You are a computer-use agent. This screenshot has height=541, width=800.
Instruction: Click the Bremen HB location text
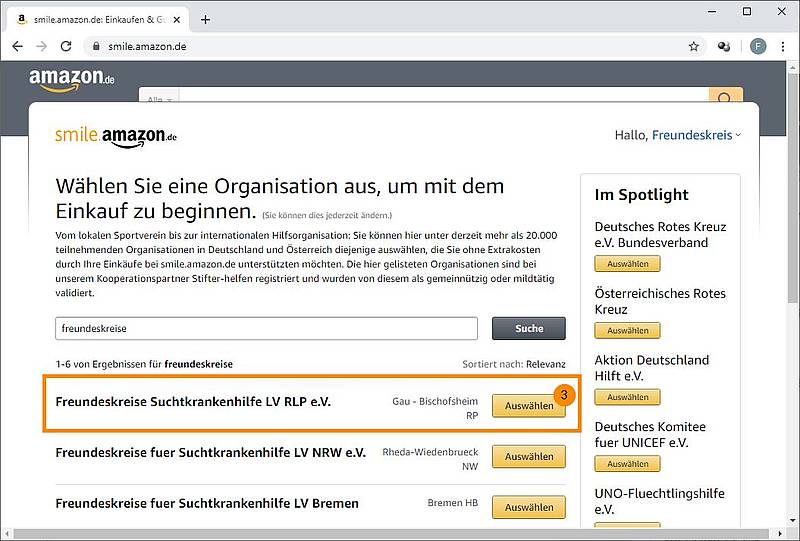click(453, 503)
